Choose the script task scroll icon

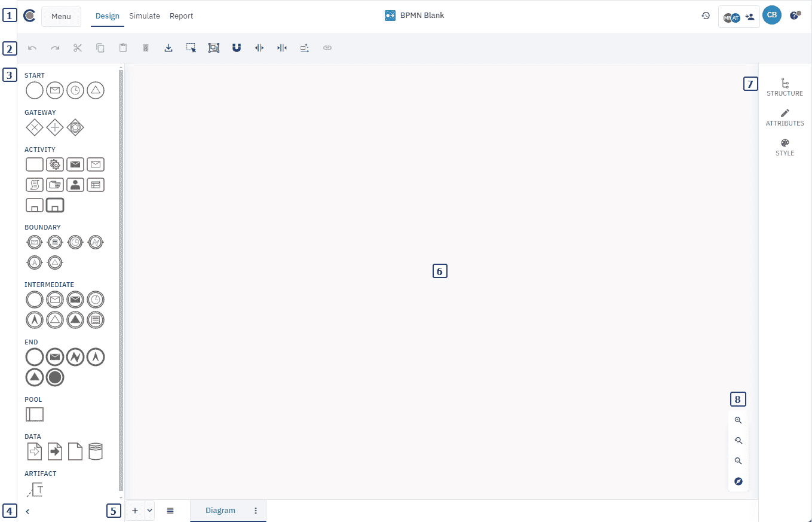(x=35, y=185)
